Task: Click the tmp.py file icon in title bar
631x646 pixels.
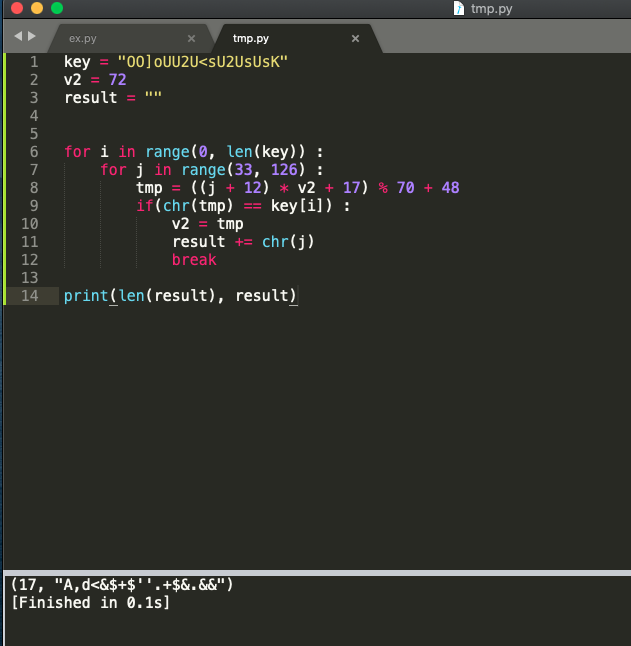Action: point(458,8)
